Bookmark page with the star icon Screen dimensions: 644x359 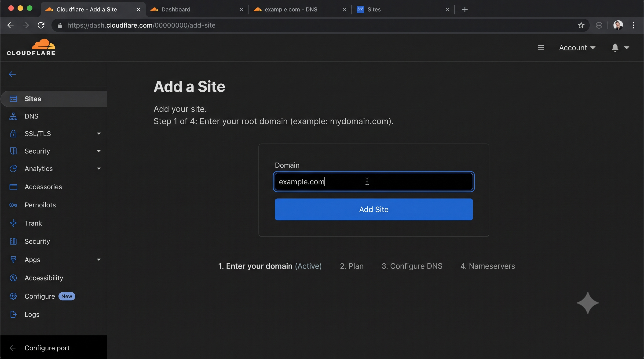[581, 25]
